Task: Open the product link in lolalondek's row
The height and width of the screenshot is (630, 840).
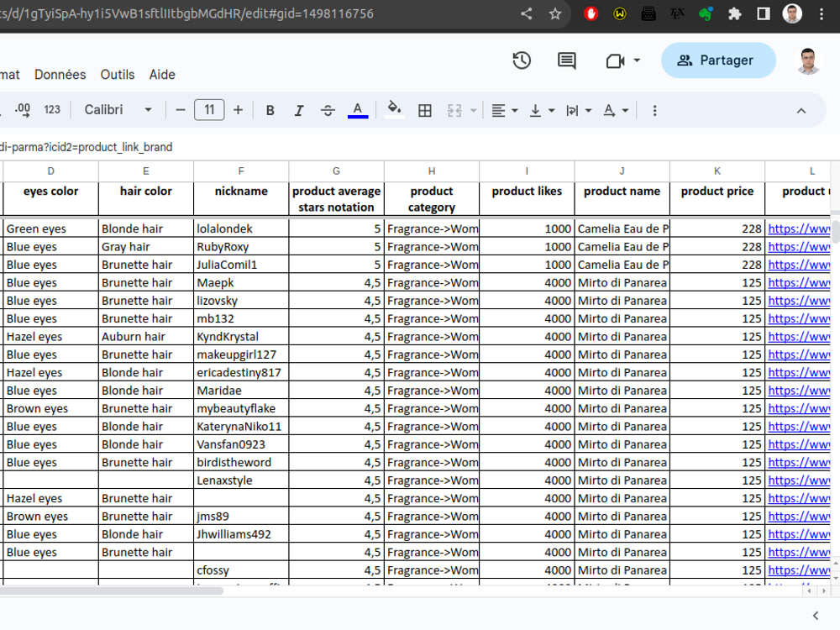Action: (x=799, y=228)
